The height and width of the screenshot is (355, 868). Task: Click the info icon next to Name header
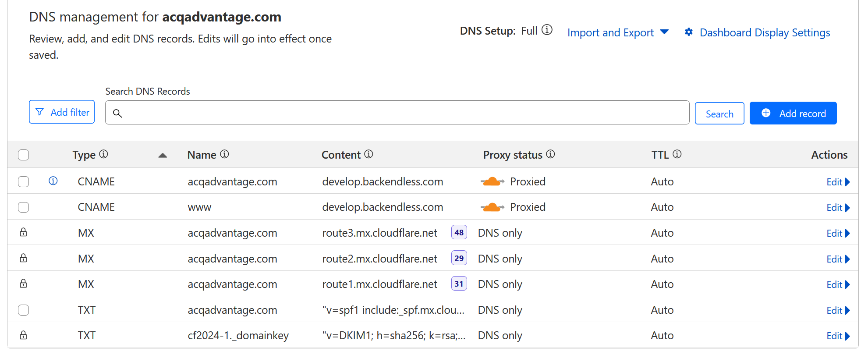click(224, 154)
